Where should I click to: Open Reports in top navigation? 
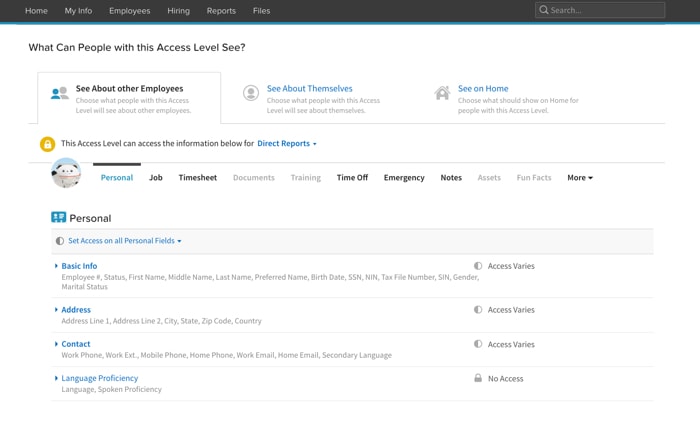coord(221,11)
